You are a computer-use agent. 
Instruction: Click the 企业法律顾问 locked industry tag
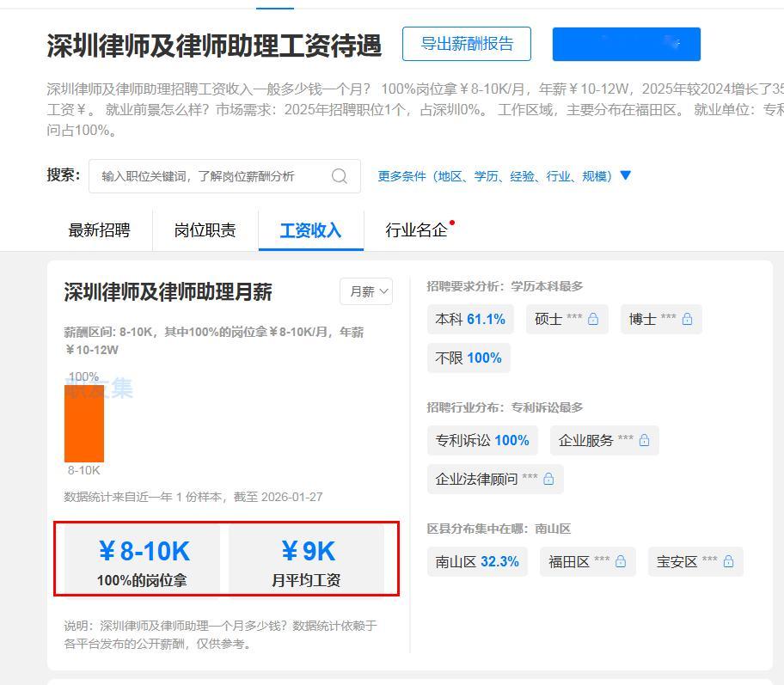click(x=495, y=479)
